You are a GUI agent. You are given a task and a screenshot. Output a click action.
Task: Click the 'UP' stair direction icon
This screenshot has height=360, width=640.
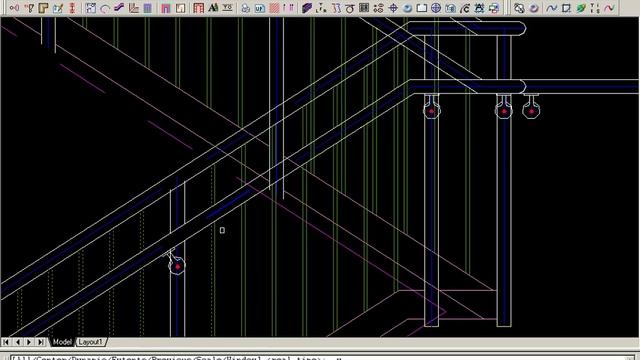click(x=260, y=8)
